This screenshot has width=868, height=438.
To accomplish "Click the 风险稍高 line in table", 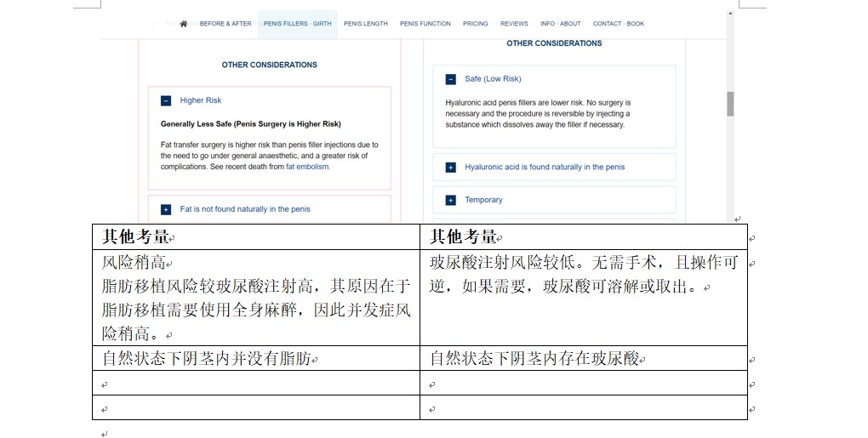I will [134, 262].
